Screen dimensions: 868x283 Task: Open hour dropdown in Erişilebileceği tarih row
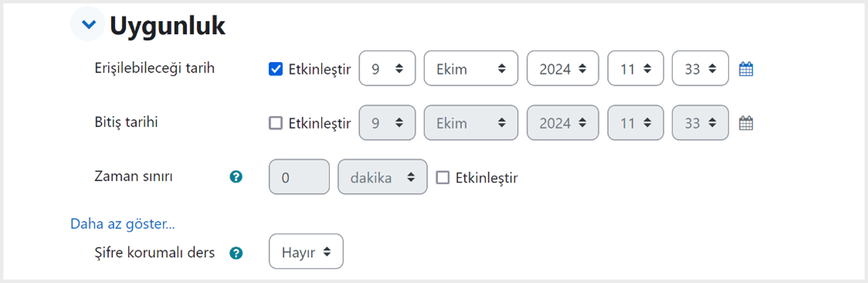click(x=636, y=68)
